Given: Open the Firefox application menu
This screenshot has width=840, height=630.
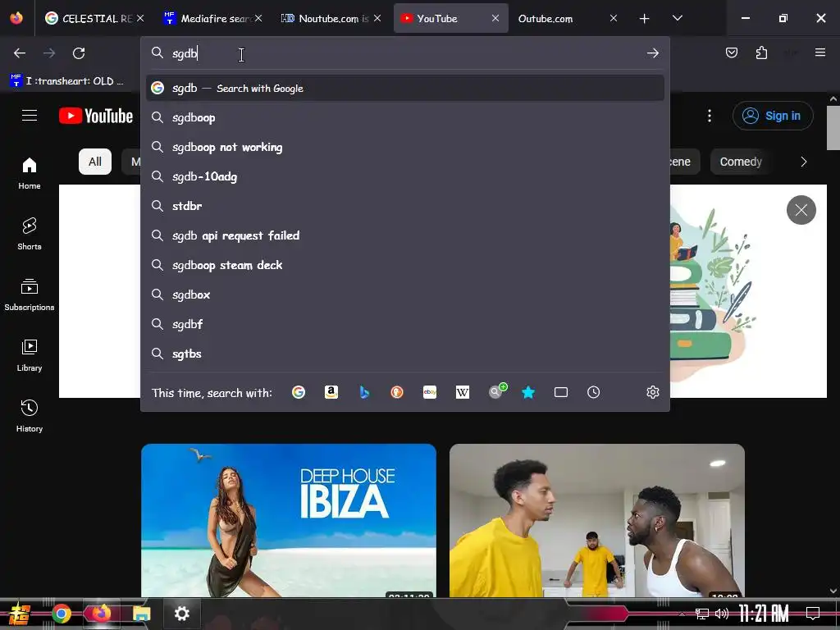Looking at the screenshot, I should coord(819,52).
